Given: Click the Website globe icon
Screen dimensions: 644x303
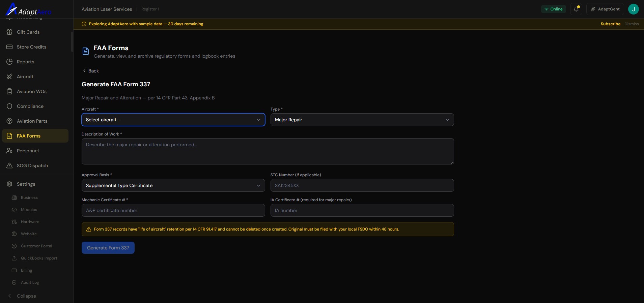Looking at the screenshot, I should click(14, 234).
